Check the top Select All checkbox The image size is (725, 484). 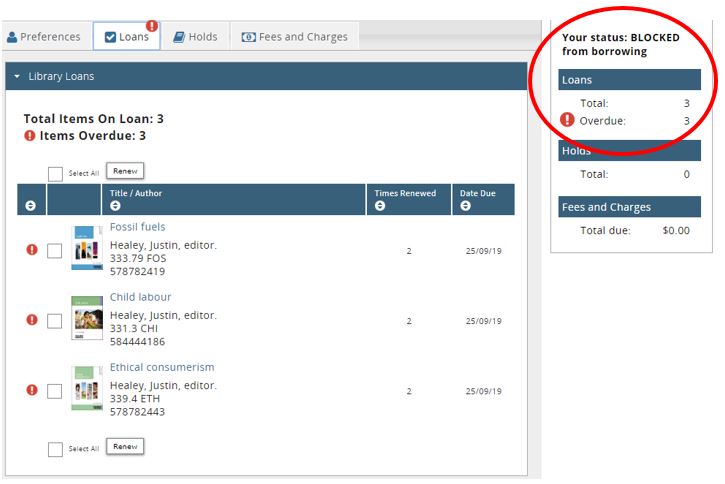coord(55,173)
